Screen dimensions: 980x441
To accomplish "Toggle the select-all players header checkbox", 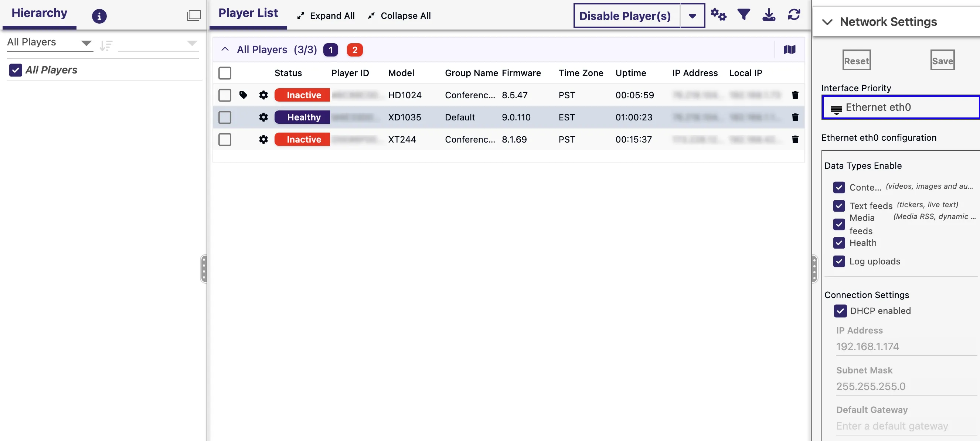I will point(225,73).
